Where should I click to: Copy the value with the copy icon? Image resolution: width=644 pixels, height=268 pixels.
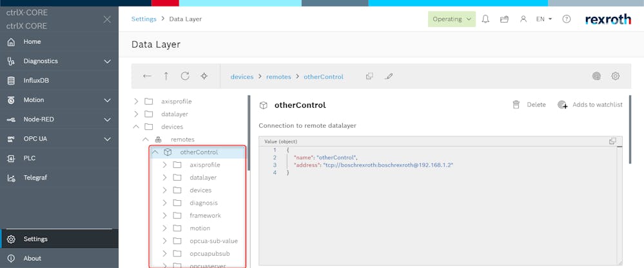coord(613,141)
